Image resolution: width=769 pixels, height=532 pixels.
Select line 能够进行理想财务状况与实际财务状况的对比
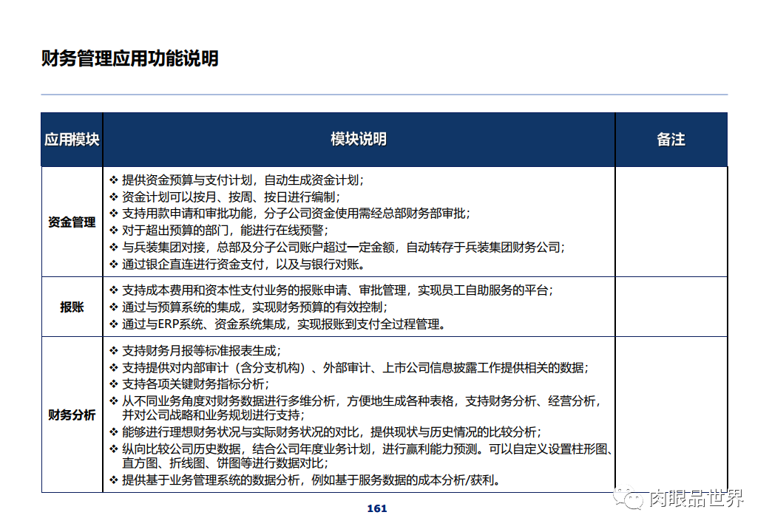[x=325, y=432]
